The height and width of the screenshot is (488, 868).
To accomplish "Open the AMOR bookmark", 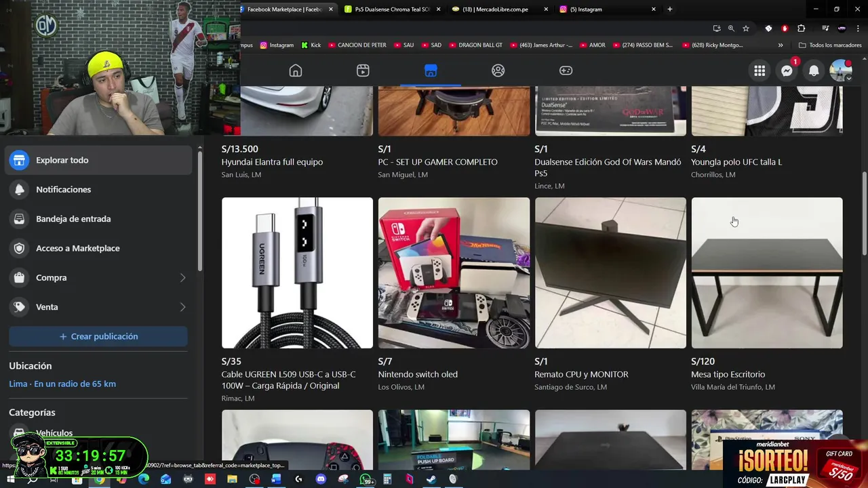I will pyautogui.click(x=591, y=45).
